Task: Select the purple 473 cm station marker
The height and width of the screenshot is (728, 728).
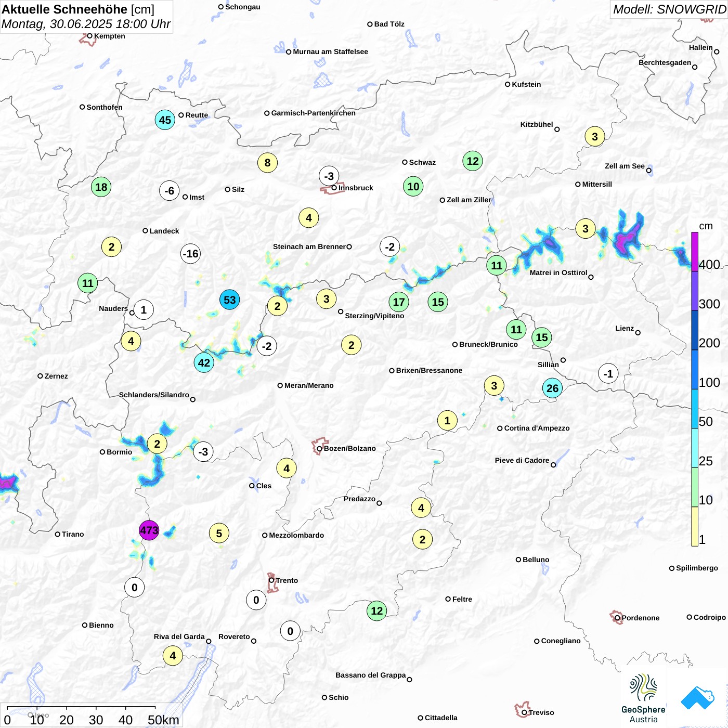Action: (149, 530)
